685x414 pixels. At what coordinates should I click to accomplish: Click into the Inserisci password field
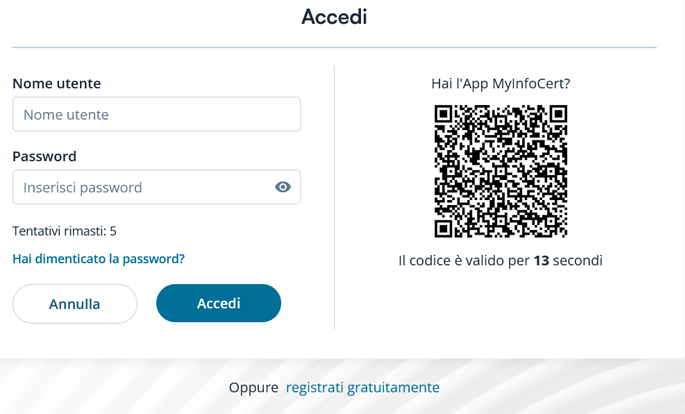(156, 187)
